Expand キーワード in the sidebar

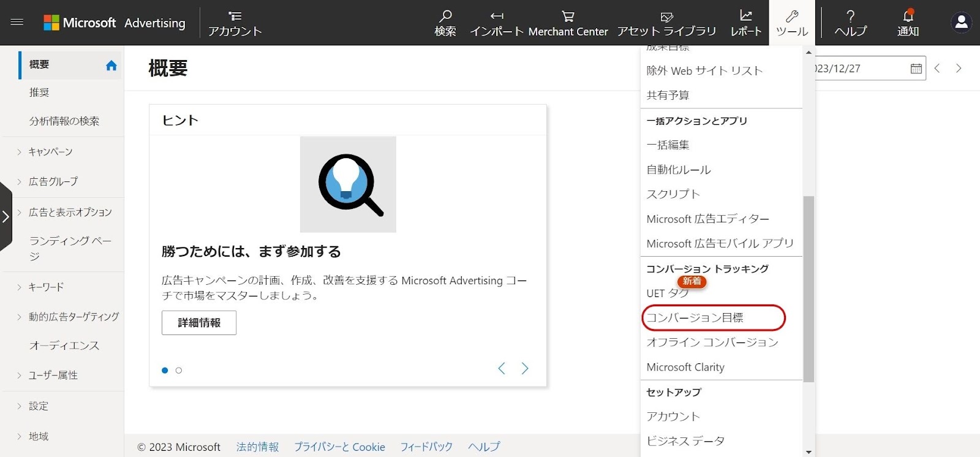tap(46, 287)
